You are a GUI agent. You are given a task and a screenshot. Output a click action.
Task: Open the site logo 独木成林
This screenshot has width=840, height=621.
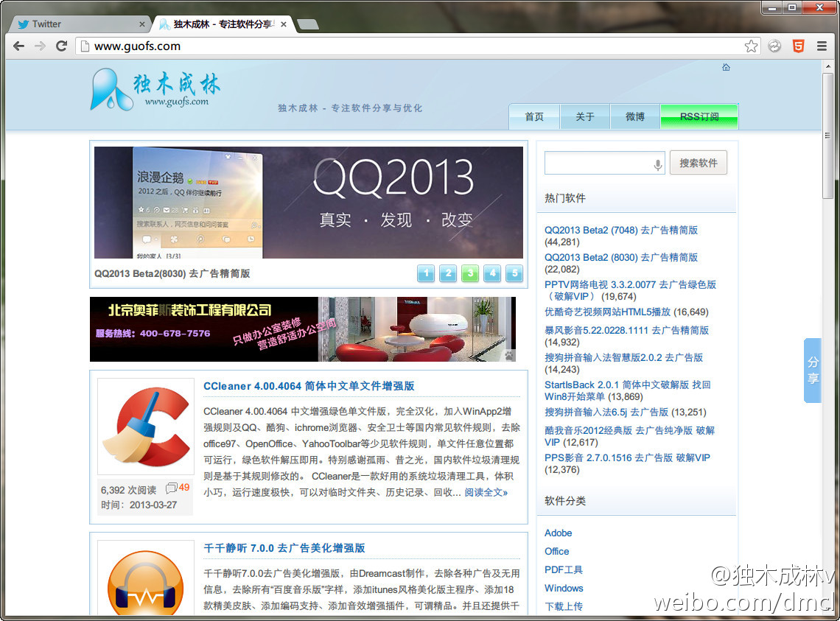click(x=155, y=89)
